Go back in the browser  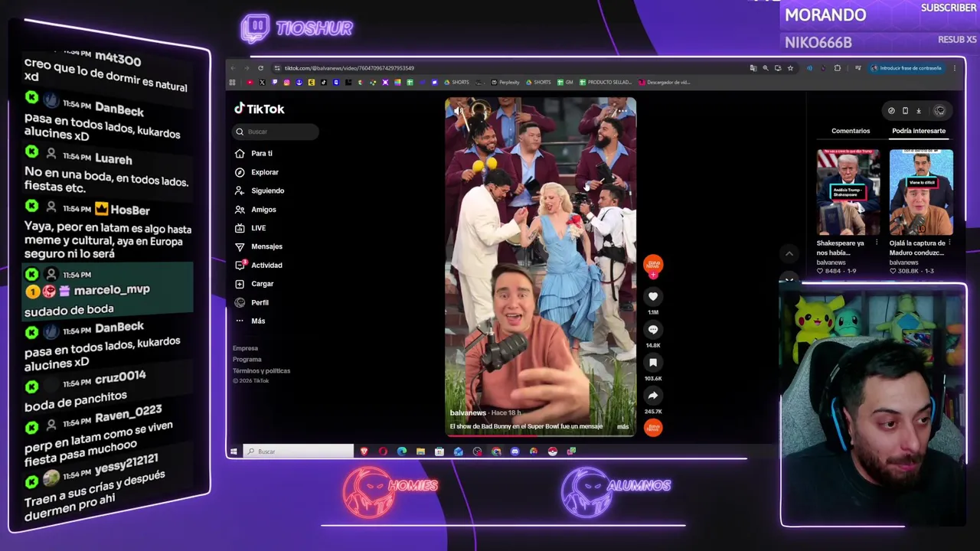click(x=233, y=68)
